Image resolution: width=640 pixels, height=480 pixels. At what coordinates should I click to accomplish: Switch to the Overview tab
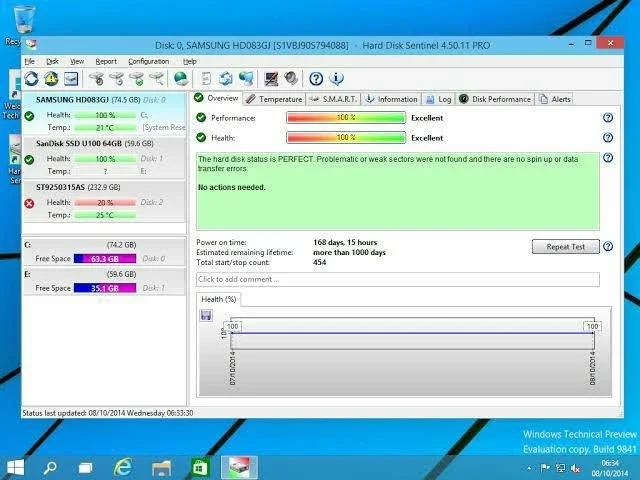pyautogui.click(x=216, y=98)
